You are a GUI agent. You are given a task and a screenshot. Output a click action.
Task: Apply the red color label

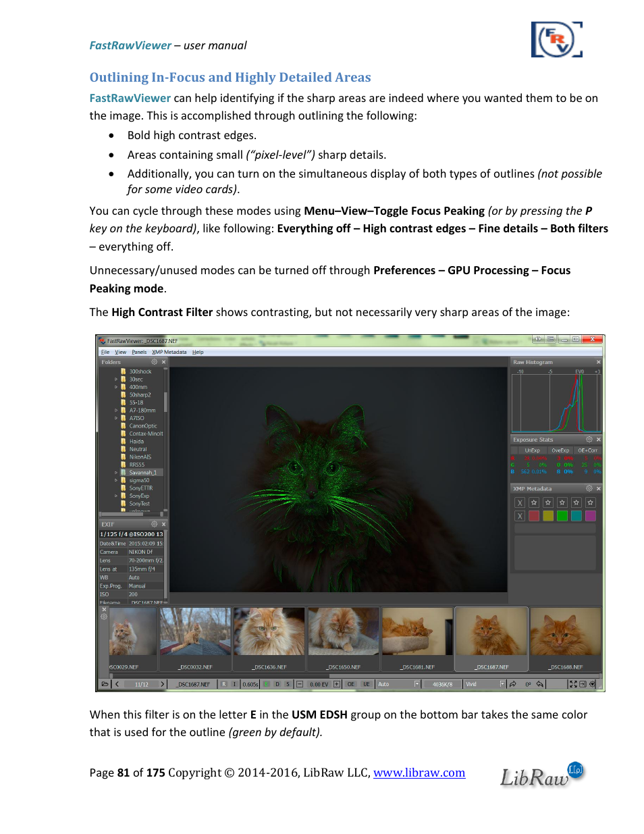pyautogui.click(x=534, y=516)
